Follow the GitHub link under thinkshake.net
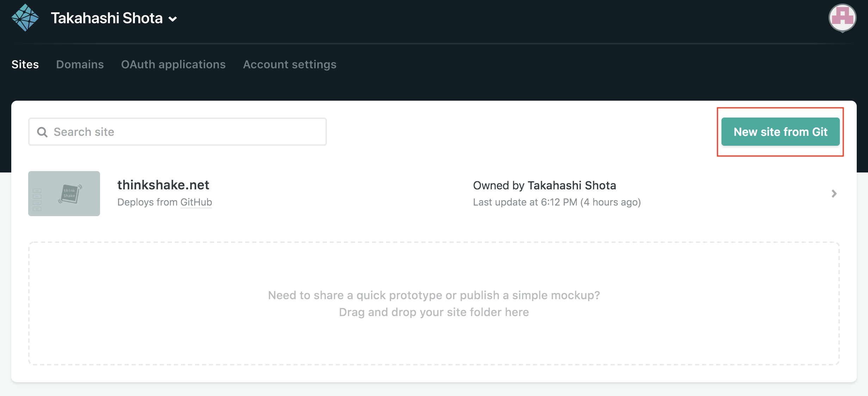 click(196, 202)
